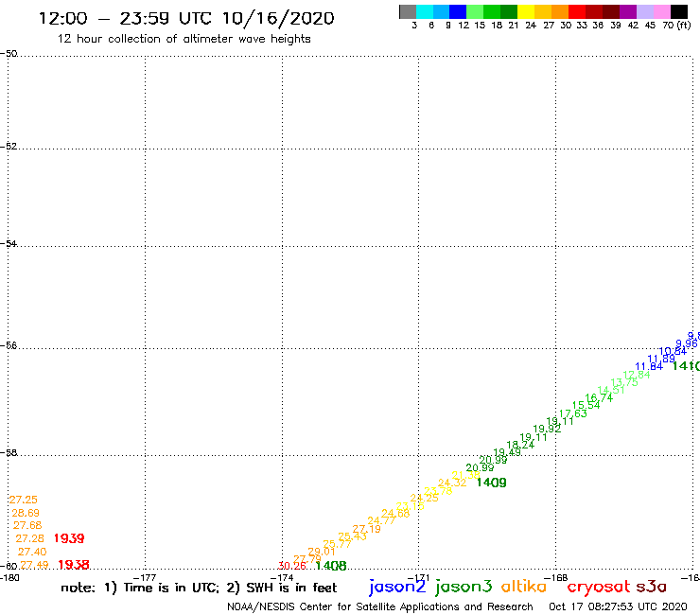The image size is (700, 615).
Task: Click the black swatch at legend end
Action: coord(679,12)
